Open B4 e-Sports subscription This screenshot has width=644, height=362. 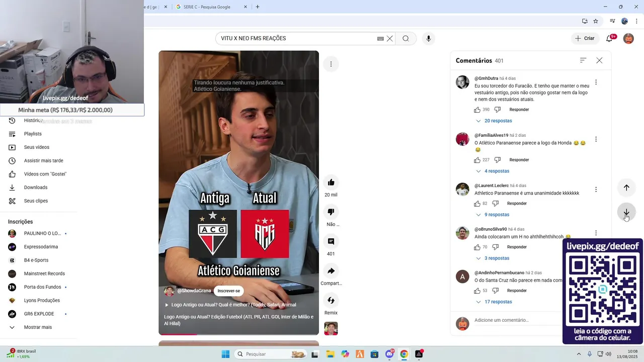(x=36, y=260)
